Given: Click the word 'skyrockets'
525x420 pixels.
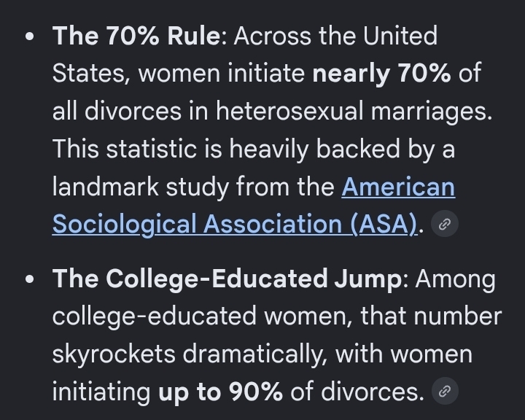Looking at the screenshot, I should pos(114,354).
